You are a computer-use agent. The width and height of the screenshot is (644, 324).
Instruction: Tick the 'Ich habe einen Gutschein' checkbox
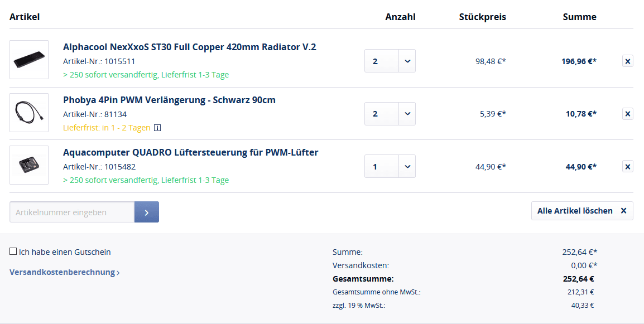(13, 252)
